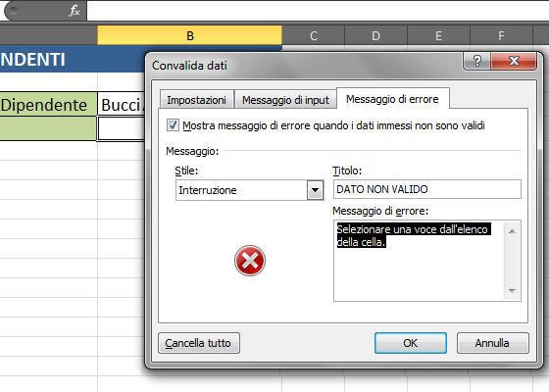Open the Stile dropdown arrow

point(315,190)
